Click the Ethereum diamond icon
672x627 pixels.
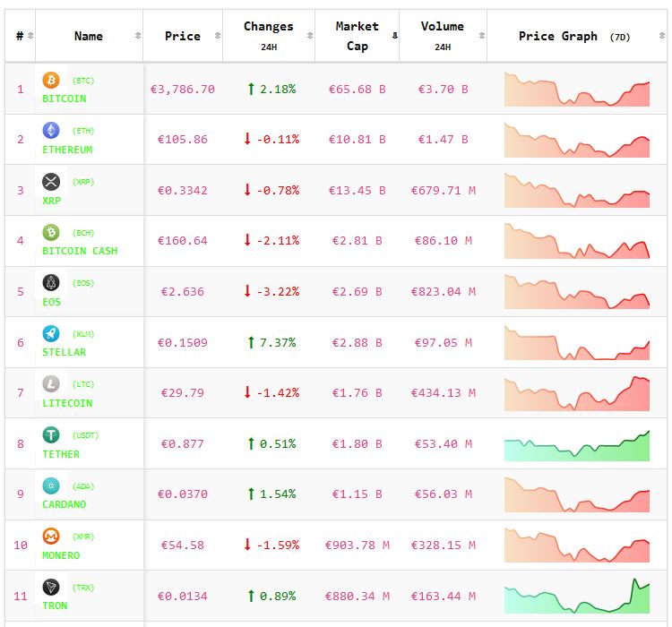pos(51,131)
